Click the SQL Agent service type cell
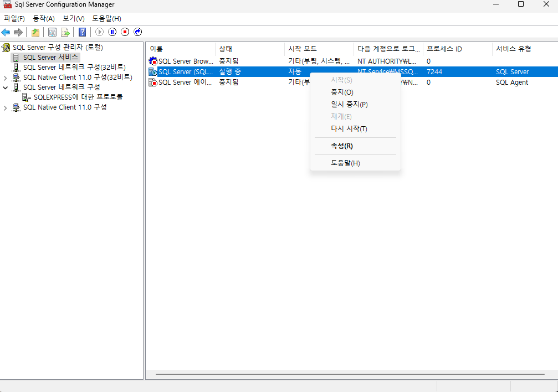The height and width of the screenshot is (392, 558). pos(512,82)
